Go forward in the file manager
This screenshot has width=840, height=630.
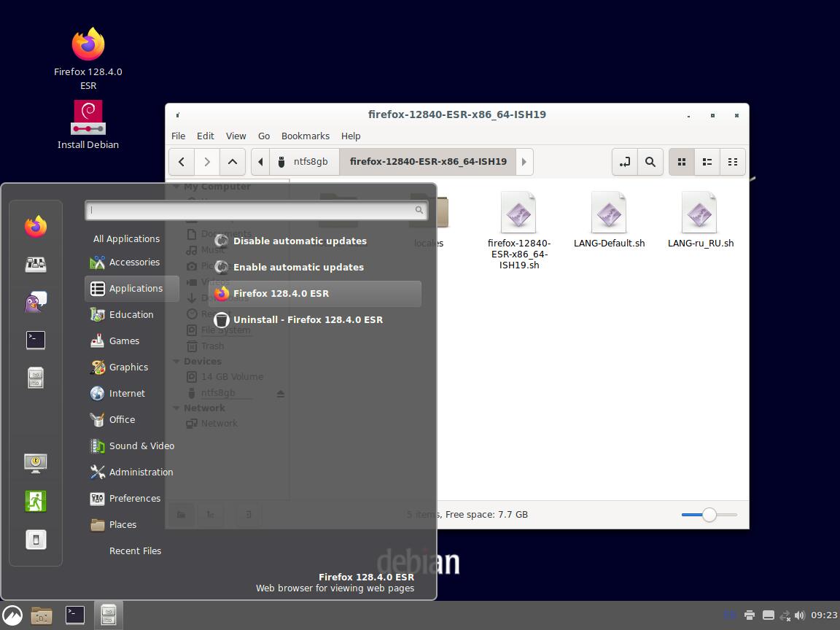click(207, 162)
